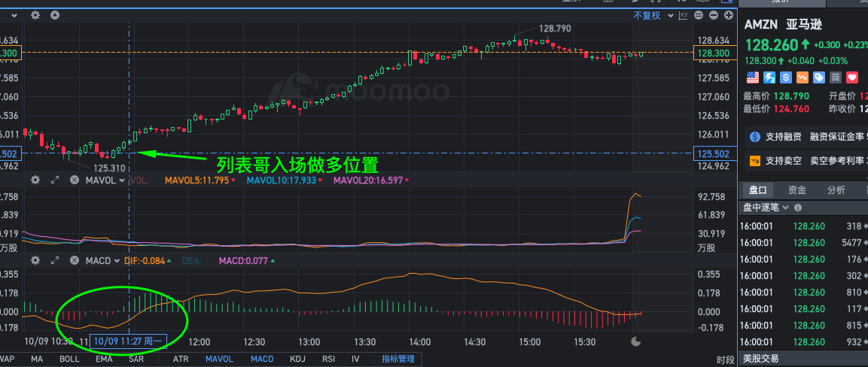Click the gray notes document icon
This screenshot has height=367, width=868.
[x=836, y=77]
